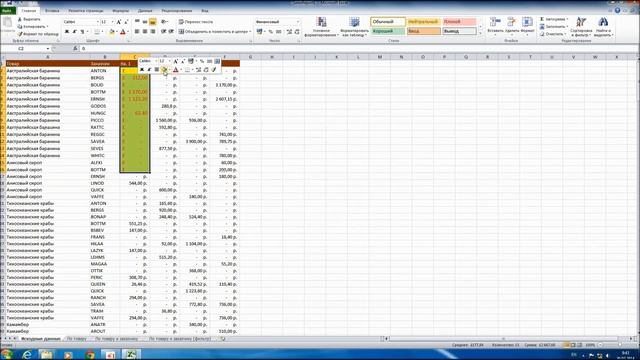
Task: Click fill color bucket in floating mini toolbar
Action: point(164,70)
